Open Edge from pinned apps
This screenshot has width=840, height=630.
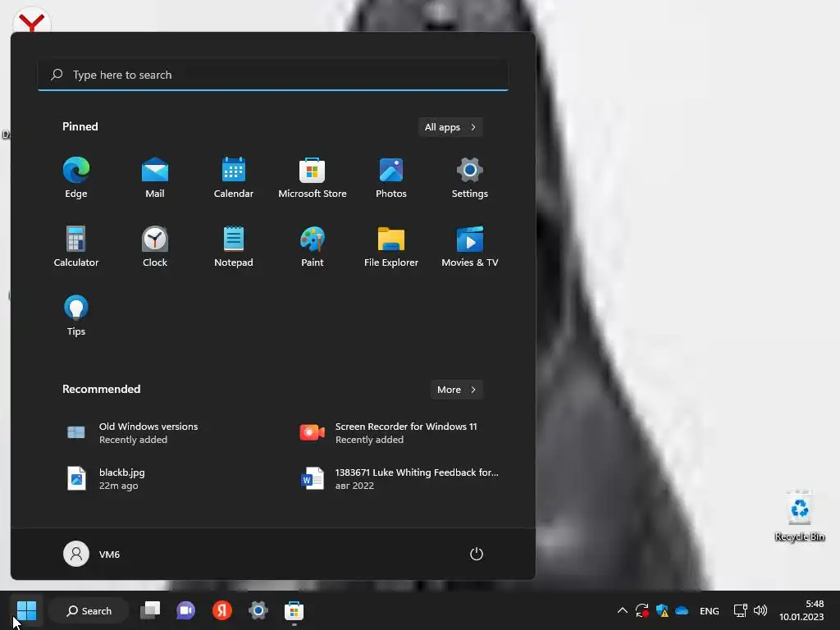[x=76, y=178]
